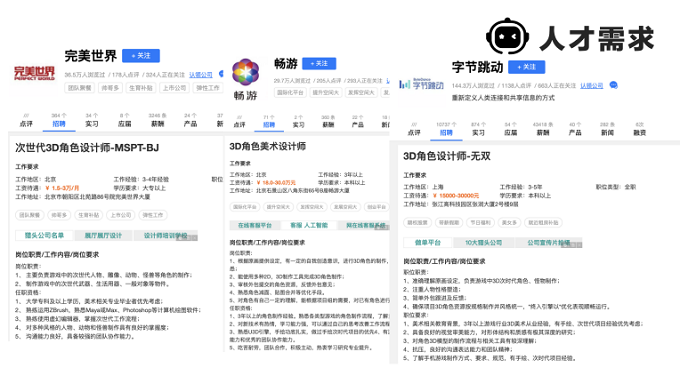
Task: Click the 畅游 colorful flower logo
Action: tap(245, 72)
